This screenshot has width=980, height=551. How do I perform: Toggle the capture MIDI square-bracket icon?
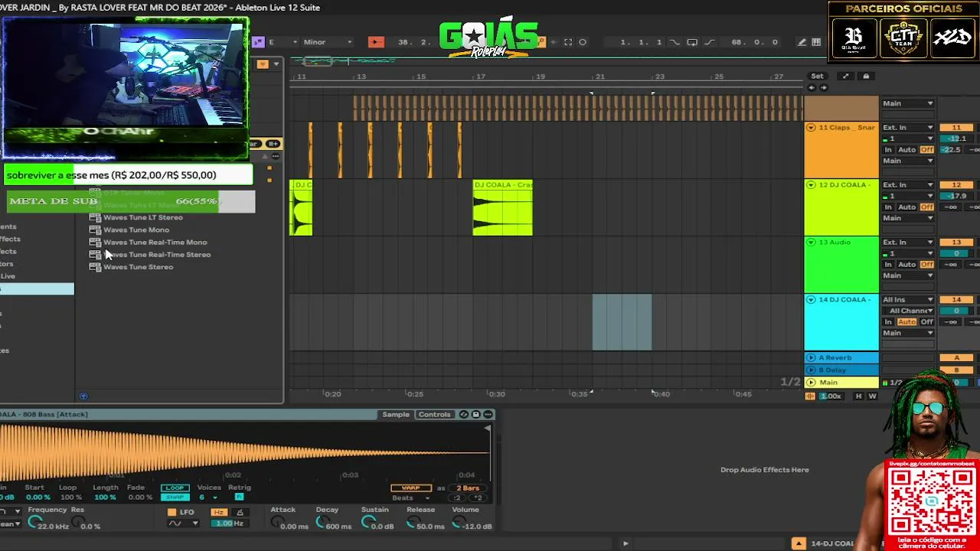coord(568,42)
